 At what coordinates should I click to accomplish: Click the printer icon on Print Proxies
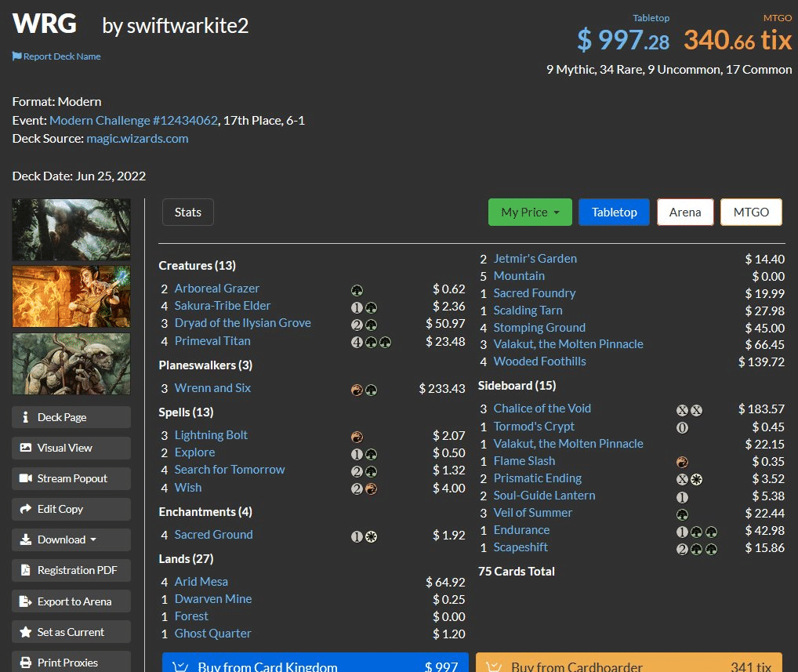(26, 663)
